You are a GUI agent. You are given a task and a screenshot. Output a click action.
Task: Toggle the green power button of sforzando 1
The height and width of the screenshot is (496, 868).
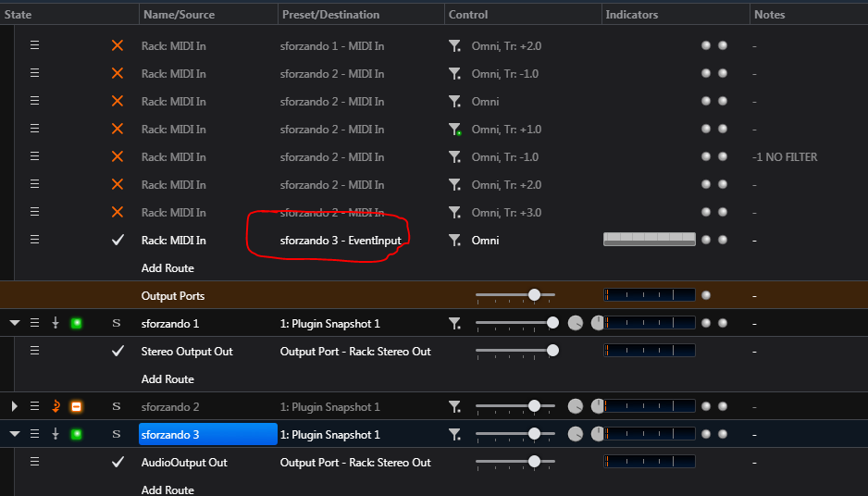coord(77,323)
